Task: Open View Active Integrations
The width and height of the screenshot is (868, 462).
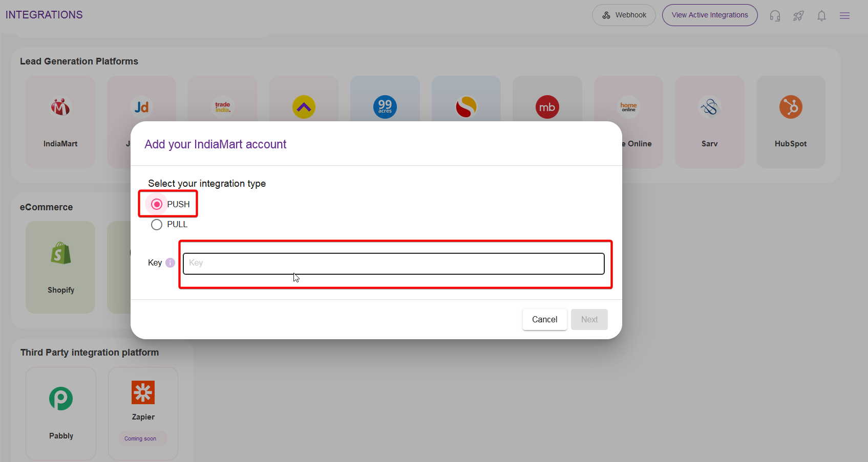Action: (709, 15)
